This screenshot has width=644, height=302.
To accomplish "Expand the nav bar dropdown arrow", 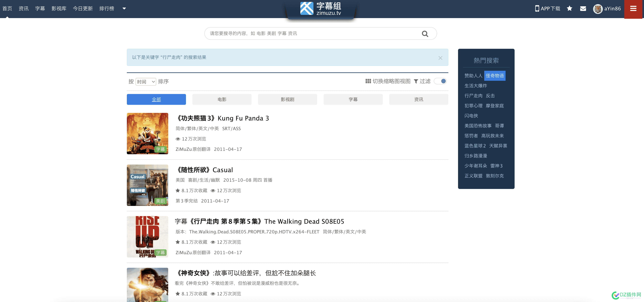I will click(124, 9).
